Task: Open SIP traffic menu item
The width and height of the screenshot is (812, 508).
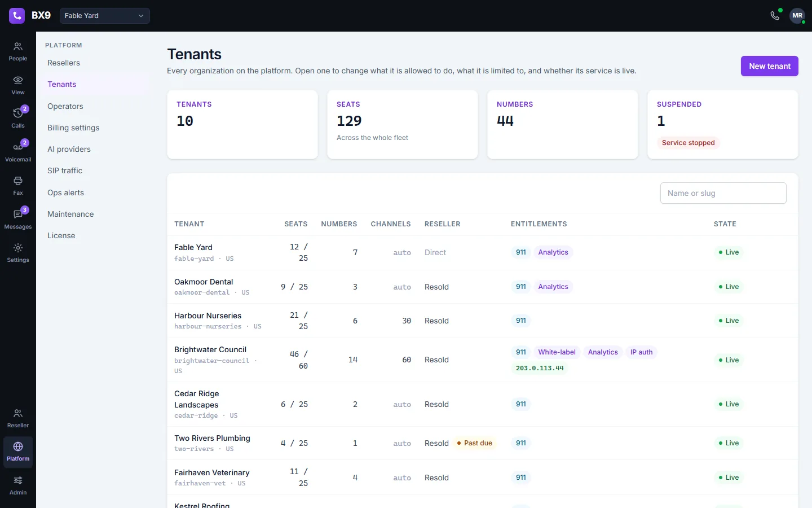Action: (x=94, y=170)
